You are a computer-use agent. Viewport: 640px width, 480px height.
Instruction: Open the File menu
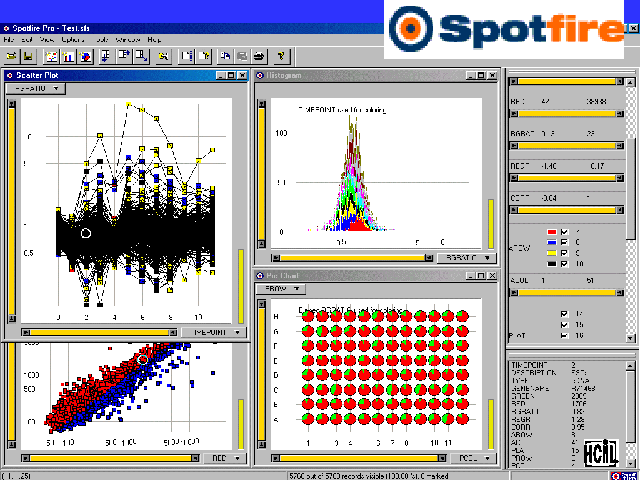pyautogui.click(x=9, y=38)
